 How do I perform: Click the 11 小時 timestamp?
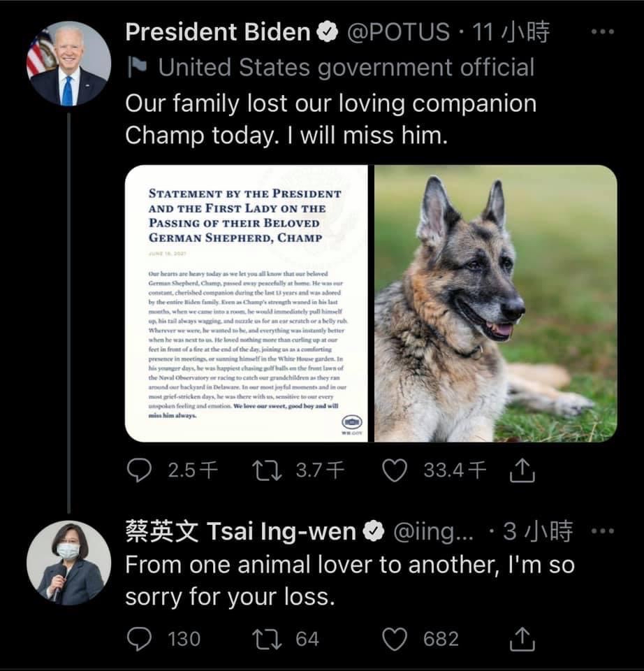pyautogui.click(x=511, y=32)
